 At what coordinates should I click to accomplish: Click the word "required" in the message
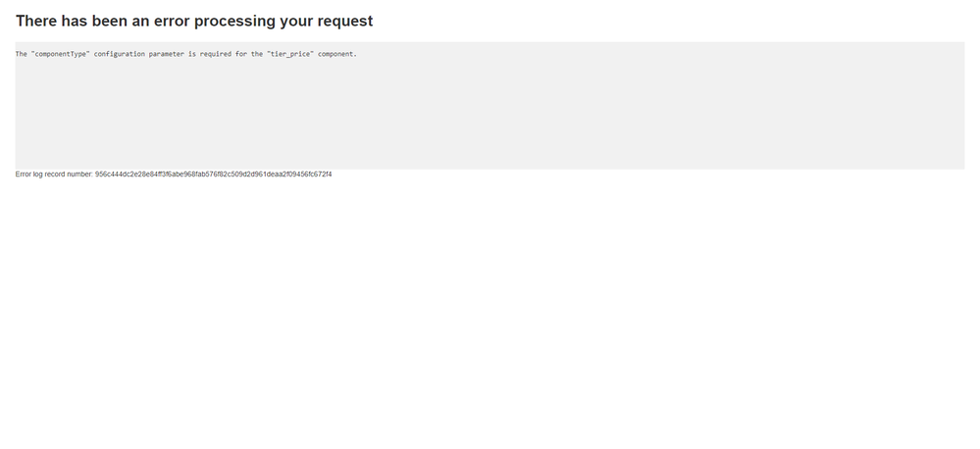216,54
